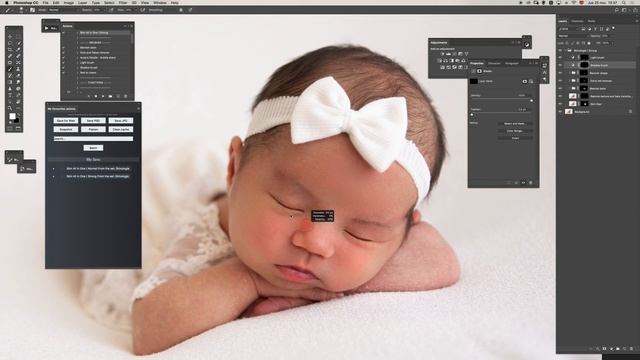This screenshot has height=360, width=640.
Task: Select the Lasso tool
Action: coord(10,43)
